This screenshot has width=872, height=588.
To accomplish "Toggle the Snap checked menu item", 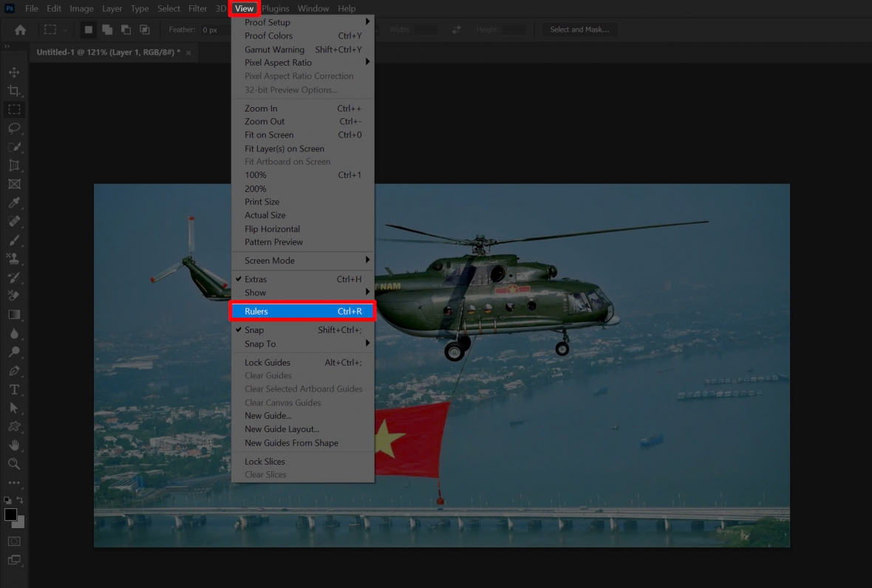I will (302, 330).
